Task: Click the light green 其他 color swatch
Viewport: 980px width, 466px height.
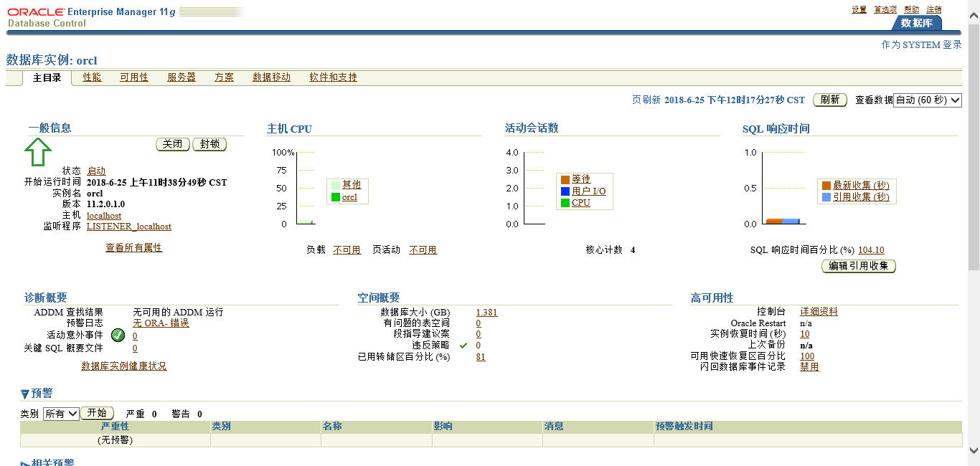Action: coord(335,185)
